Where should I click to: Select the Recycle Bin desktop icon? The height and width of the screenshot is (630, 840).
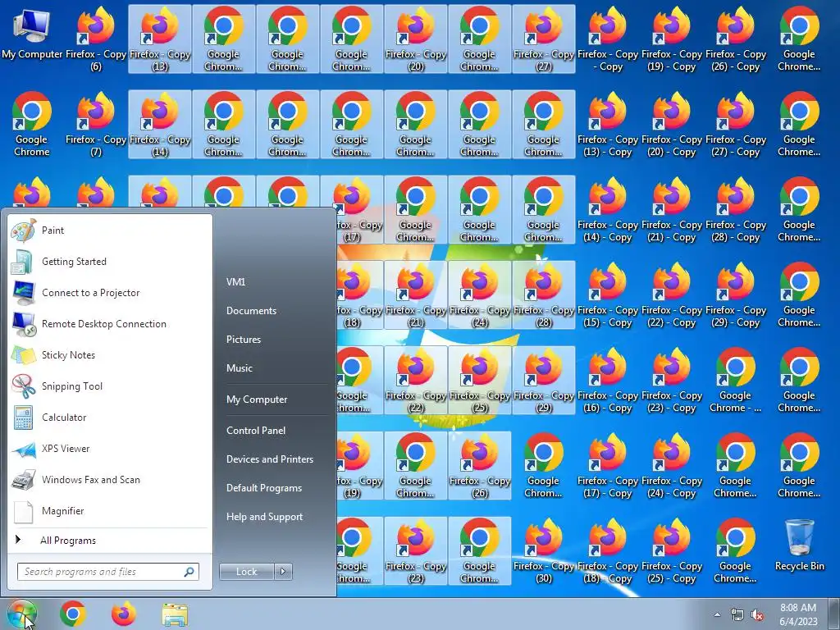799,546
